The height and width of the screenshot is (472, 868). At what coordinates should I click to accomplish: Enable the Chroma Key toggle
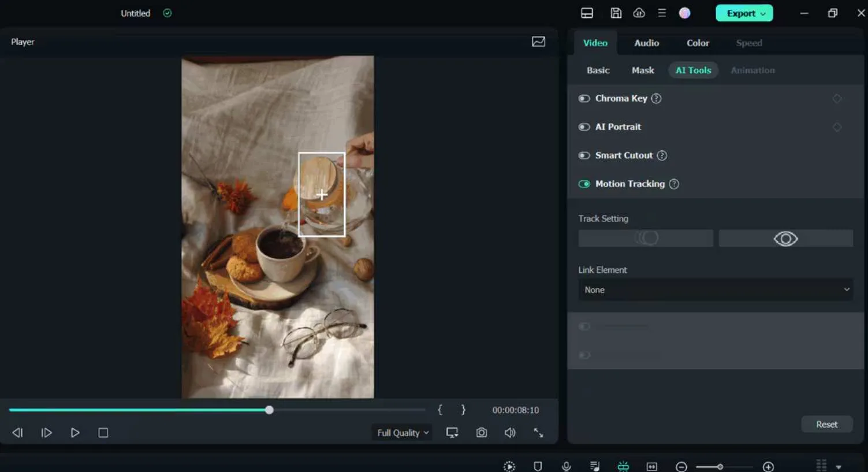point(584,99)
